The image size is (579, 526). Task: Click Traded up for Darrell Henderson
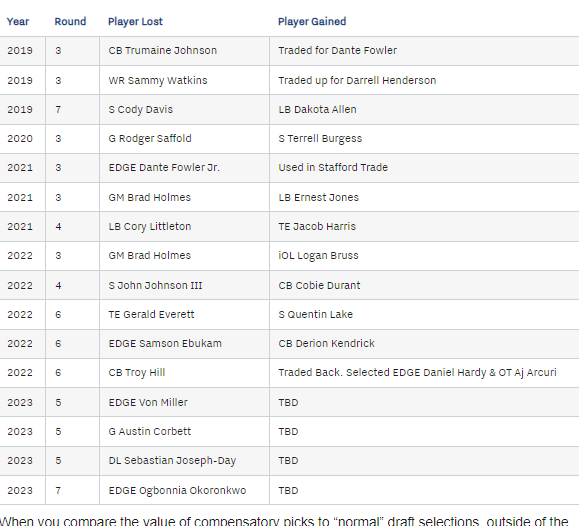click(357, 80)
